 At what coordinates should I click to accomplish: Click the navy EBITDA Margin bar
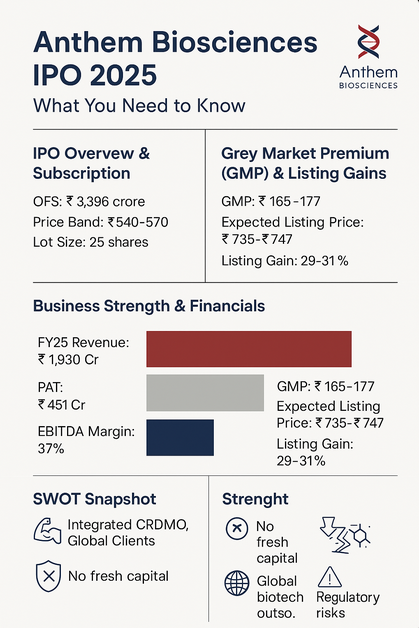[x=180, y=437]
